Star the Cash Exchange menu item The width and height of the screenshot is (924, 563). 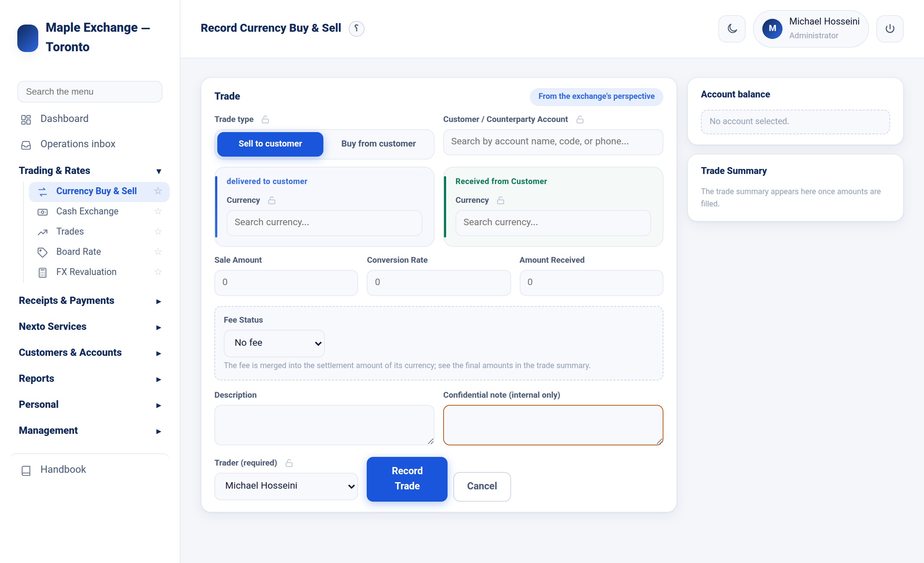(158, 211)
